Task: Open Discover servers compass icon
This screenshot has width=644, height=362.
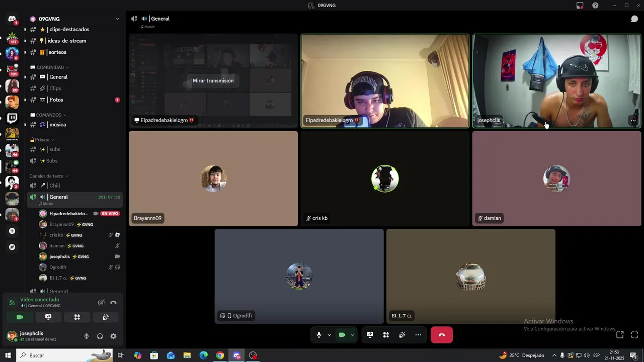Action: (x=12, y=247)
